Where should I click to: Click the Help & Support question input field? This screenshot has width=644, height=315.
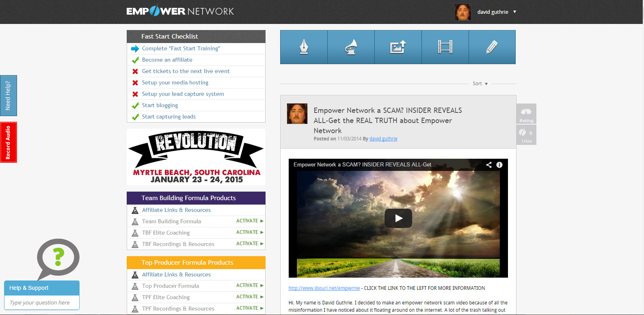[42, 302]
